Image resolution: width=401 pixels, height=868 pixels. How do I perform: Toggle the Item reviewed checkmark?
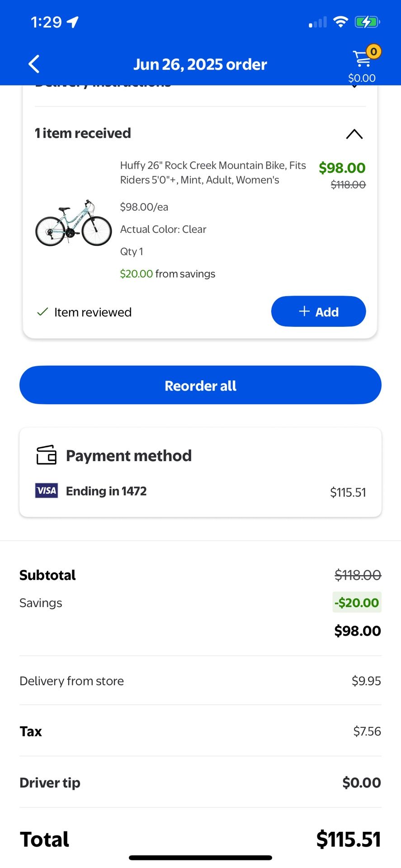point(42,311)
